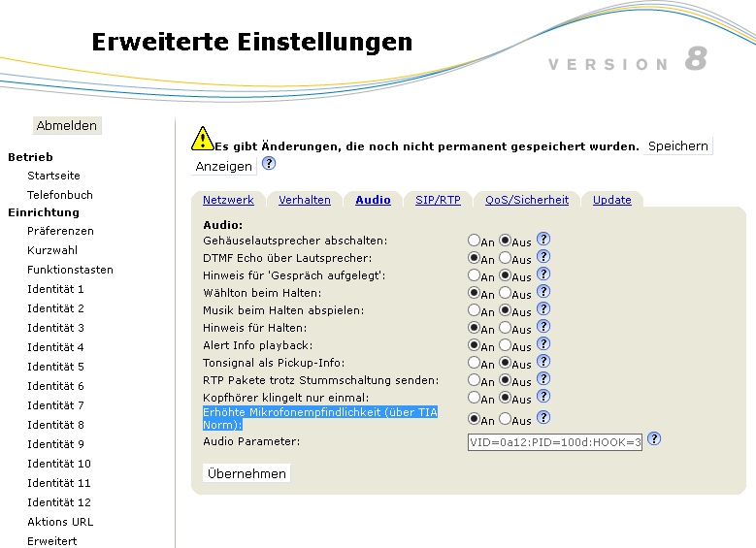This screenshot has width=756, height=548.
Task: Set Hinweis für Halten to Aus
Action: pos(505,329)
